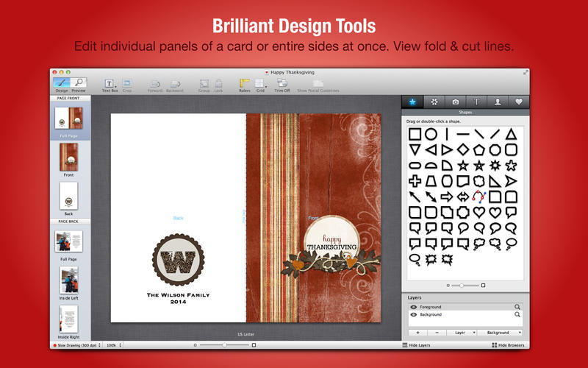Toggle visibility of the Background layer
Image resolution: width=588 pixels, height=368 pixels.
click(413, 315)
